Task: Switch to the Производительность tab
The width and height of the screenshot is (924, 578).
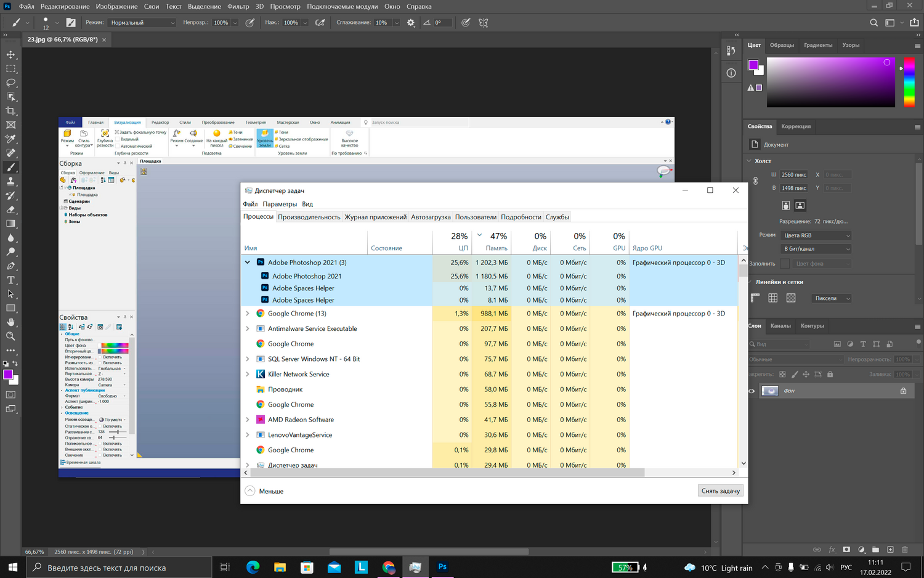Action: pos(309,217)
